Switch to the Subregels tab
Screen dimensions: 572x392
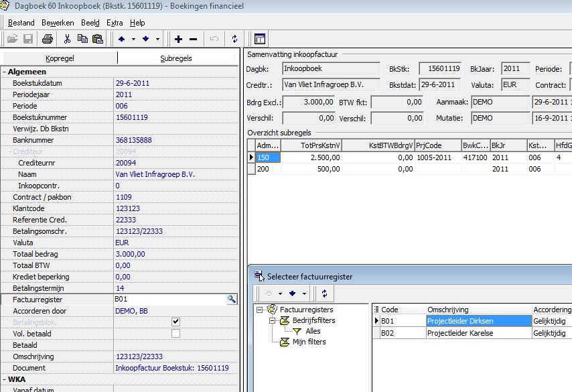176,58
